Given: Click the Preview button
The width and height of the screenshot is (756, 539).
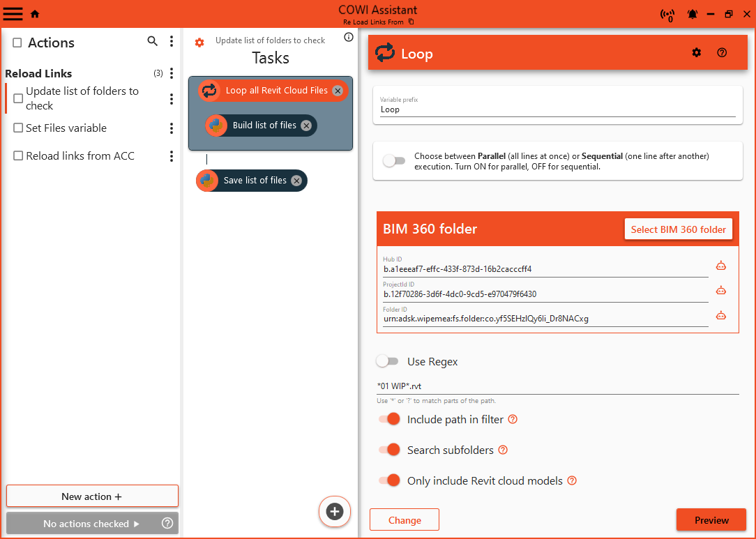Looking at the screenshot, I should click(711, 520).
